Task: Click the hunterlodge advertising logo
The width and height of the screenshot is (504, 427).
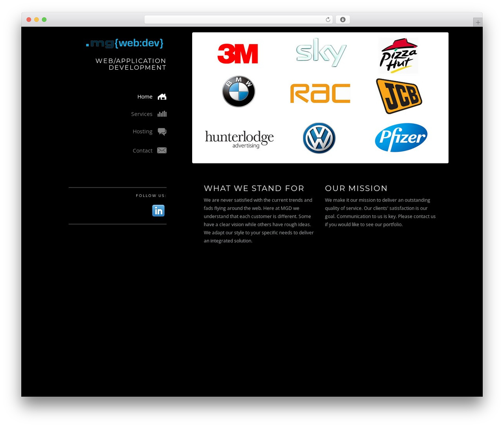Action: pyautogui.click(x=239, y=139)
